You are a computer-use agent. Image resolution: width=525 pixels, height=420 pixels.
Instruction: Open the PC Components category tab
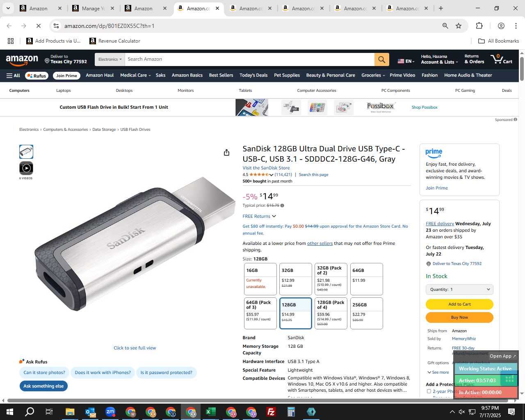pos(396,91)
